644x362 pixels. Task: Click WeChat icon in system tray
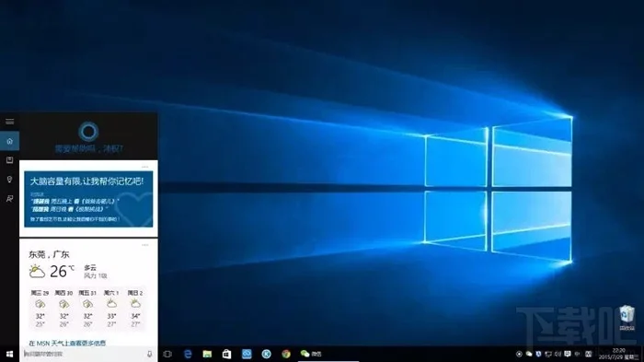529,354
